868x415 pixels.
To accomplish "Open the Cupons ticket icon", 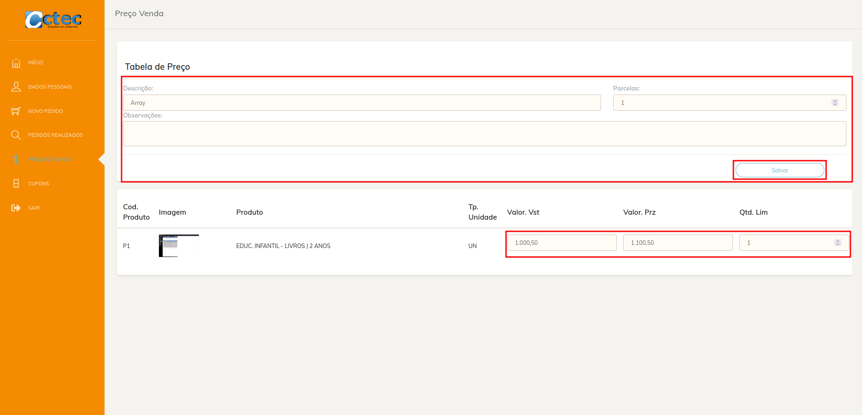I will 16,184.
